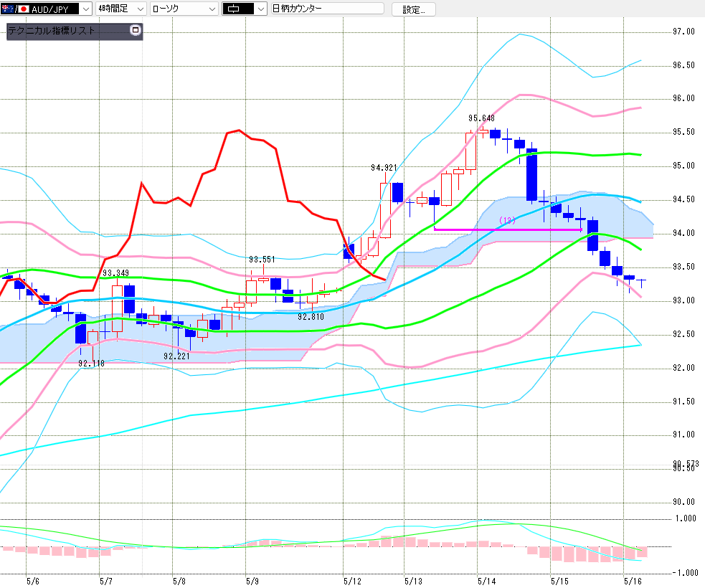
Task: Click the 日柄カウンター field
Action: pyautogui.click(x=328, y=9)
